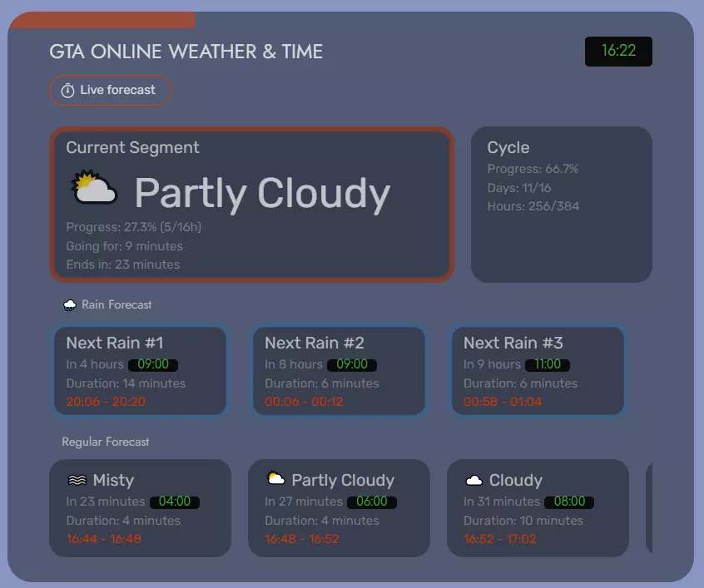This screenshot has width=704, height=588.
Task: Click the 16:22 clock display
Action: (618, 52)
